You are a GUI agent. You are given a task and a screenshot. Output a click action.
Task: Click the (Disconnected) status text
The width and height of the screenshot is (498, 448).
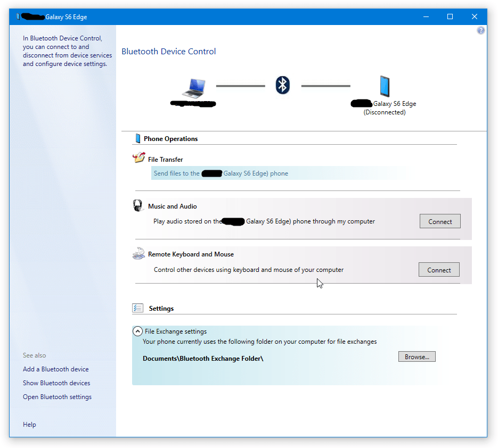pos(385,112)
